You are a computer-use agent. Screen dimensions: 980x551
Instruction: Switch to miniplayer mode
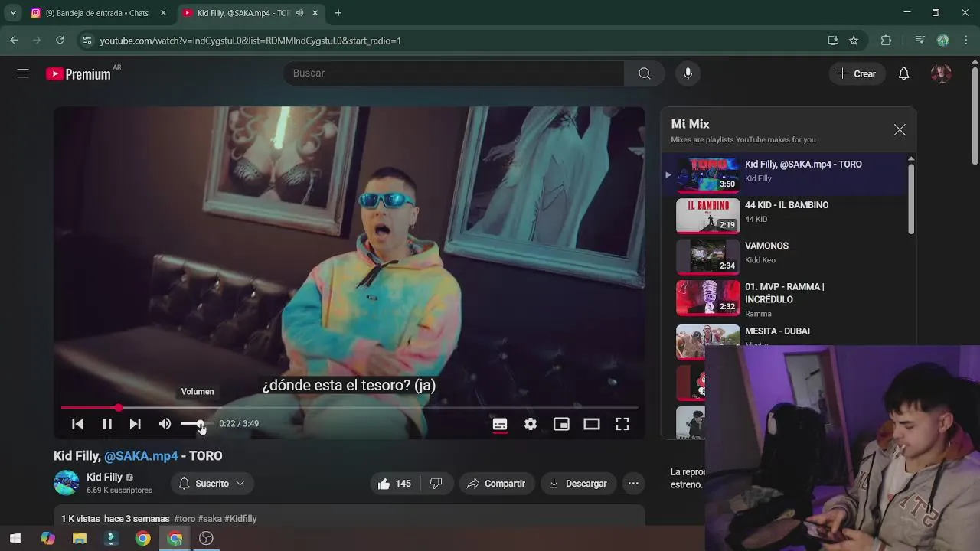pyautogui.click(x=561, y=424)
